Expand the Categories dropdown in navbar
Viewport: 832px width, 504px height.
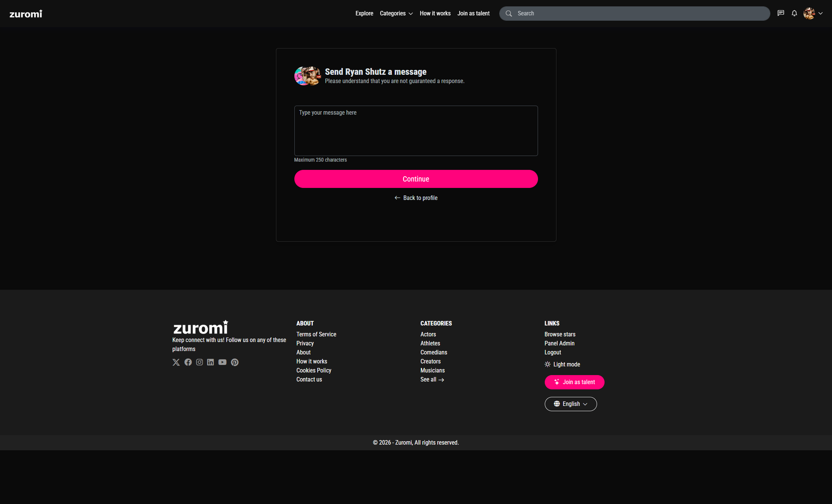click(396, 14)
